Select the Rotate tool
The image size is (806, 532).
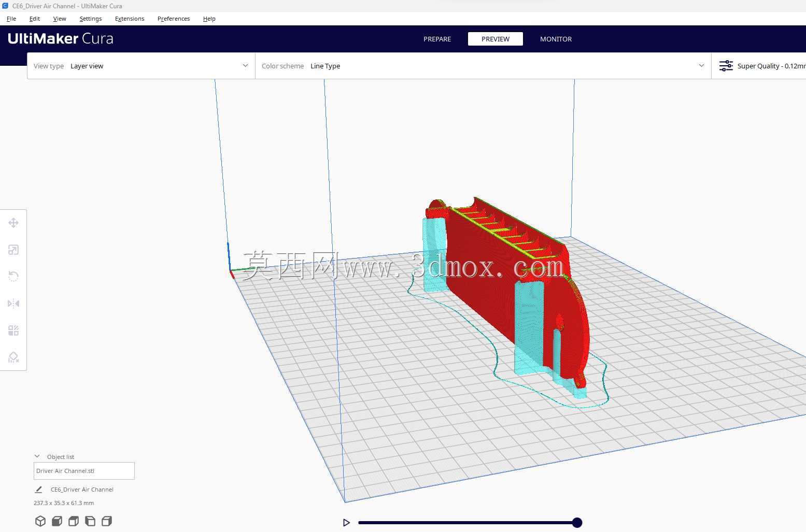(13, 277)
